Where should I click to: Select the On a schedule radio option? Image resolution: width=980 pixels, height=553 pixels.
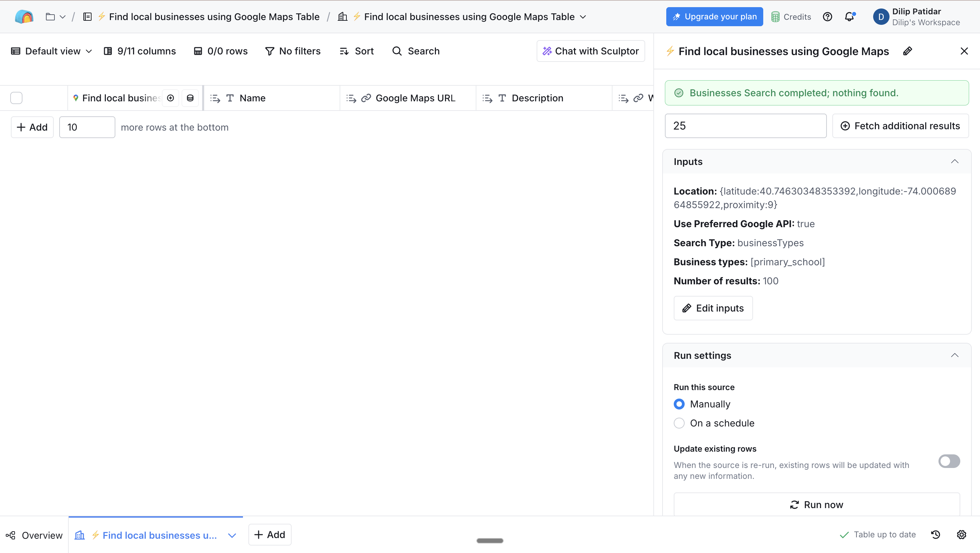pos(679,423)
